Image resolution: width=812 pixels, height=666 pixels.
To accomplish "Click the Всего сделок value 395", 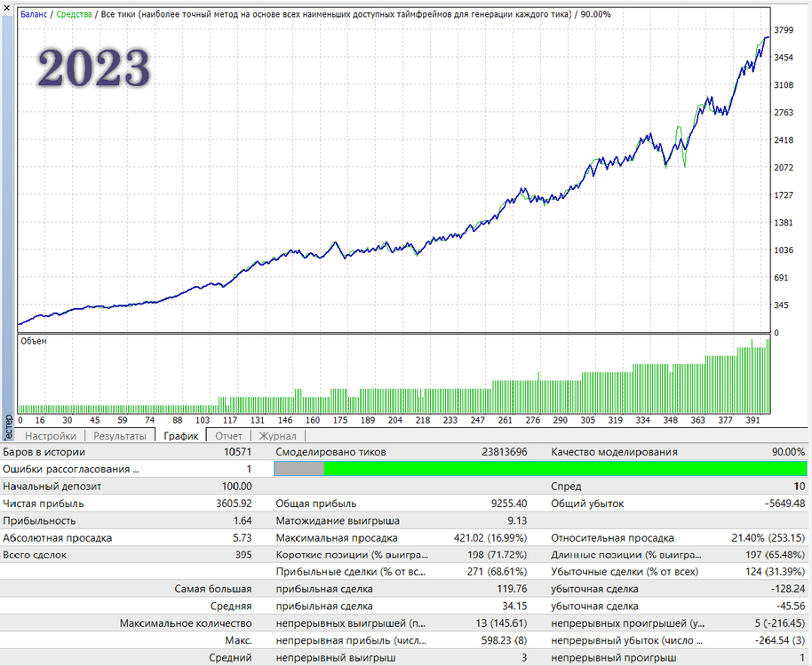I will 243,555.
